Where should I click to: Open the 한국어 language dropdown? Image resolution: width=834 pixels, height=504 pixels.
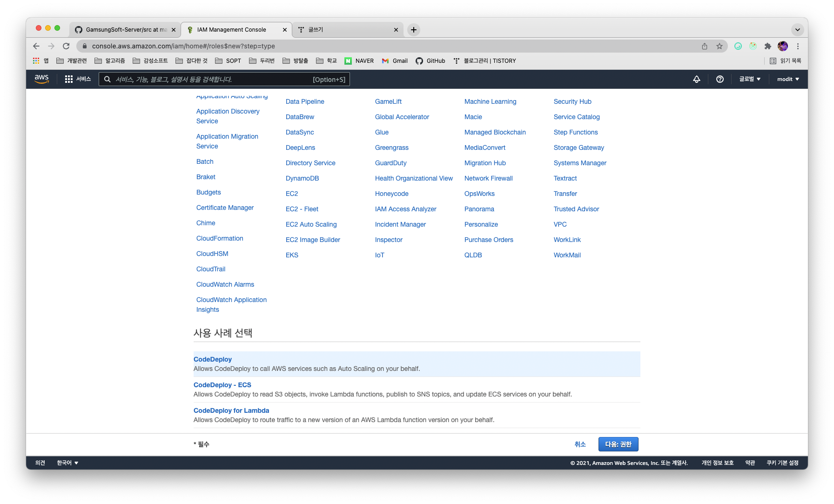coord(67,463)
